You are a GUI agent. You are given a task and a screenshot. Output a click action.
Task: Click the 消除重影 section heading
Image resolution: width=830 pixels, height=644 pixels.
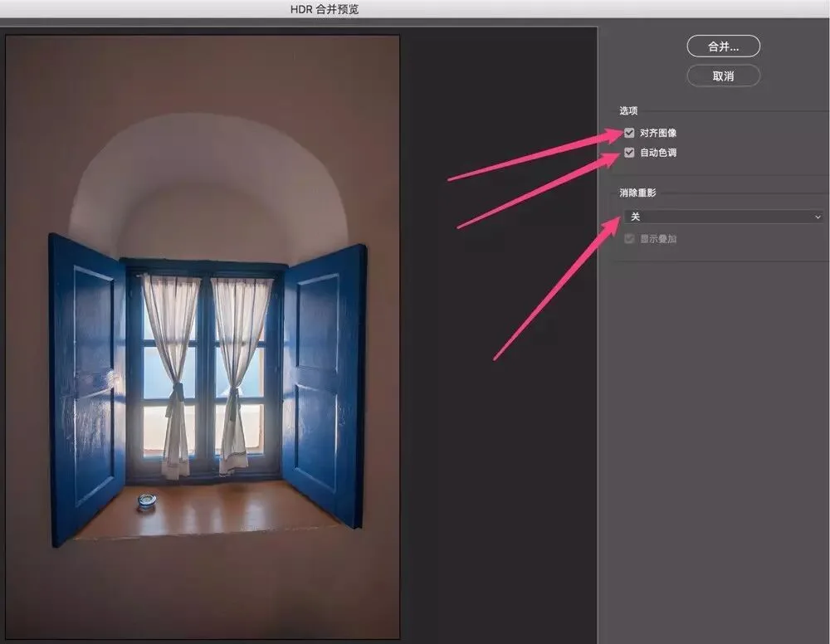(x=637, y=193)
